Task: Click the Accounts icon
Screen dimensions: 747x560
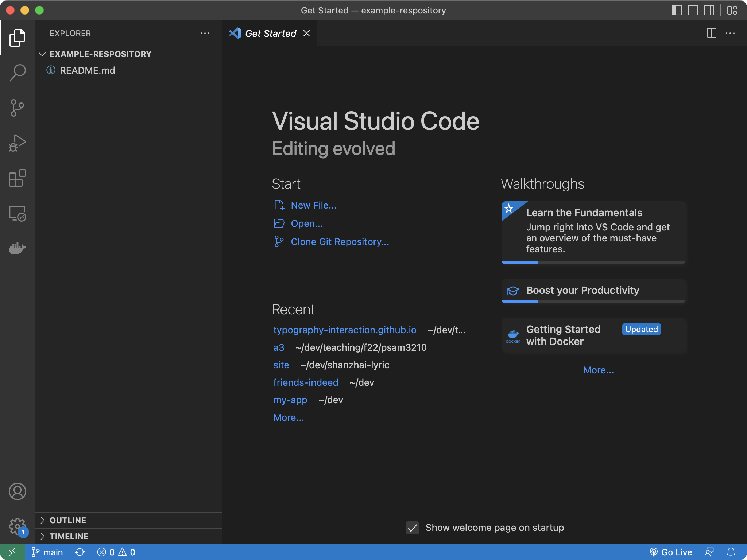Action: tap(17, 491)
